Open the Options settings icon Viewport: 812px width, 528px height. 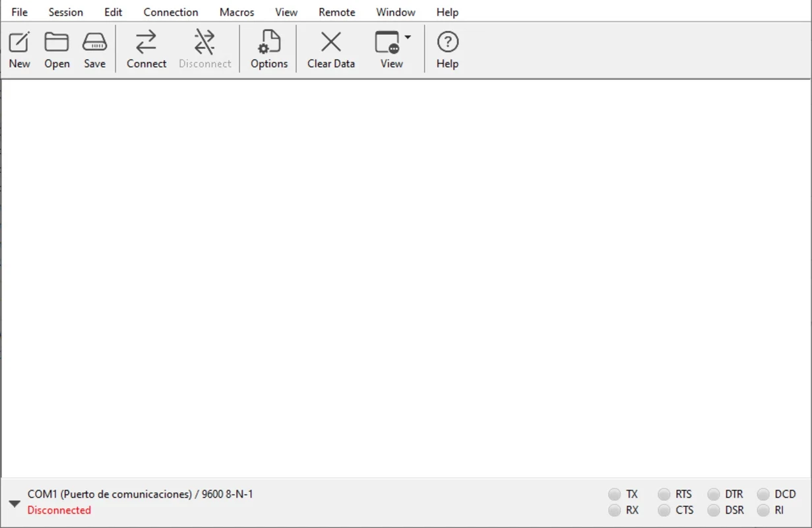click(269, 49)
